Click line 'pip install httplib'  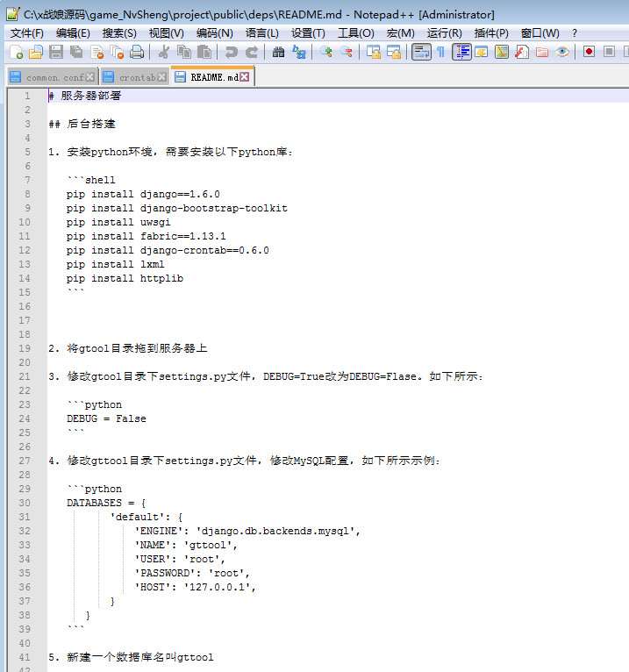125,279
